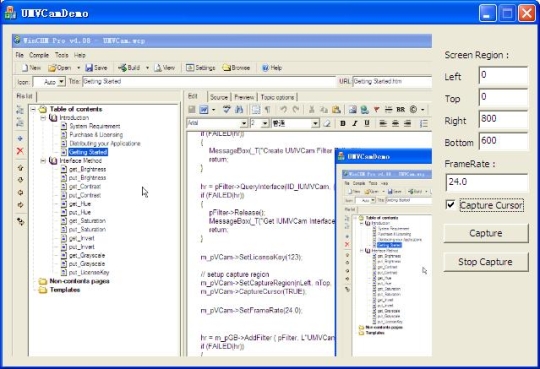Select put_Contrast in the tree

point(85,195)
